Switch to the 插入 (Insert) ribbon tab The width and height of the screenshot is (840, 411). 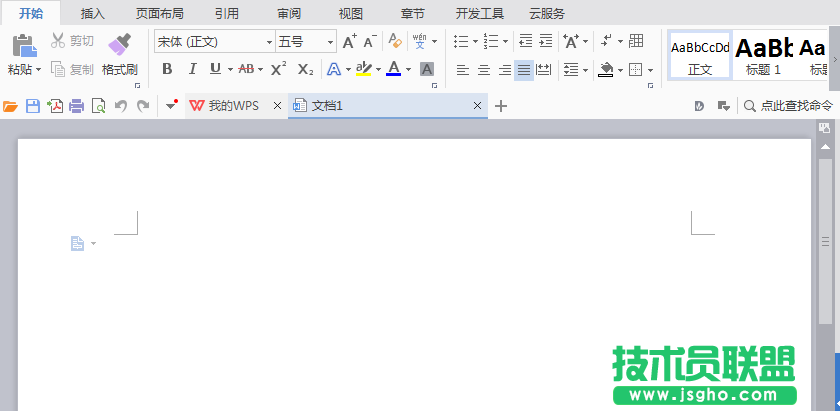tap(92, 13)
